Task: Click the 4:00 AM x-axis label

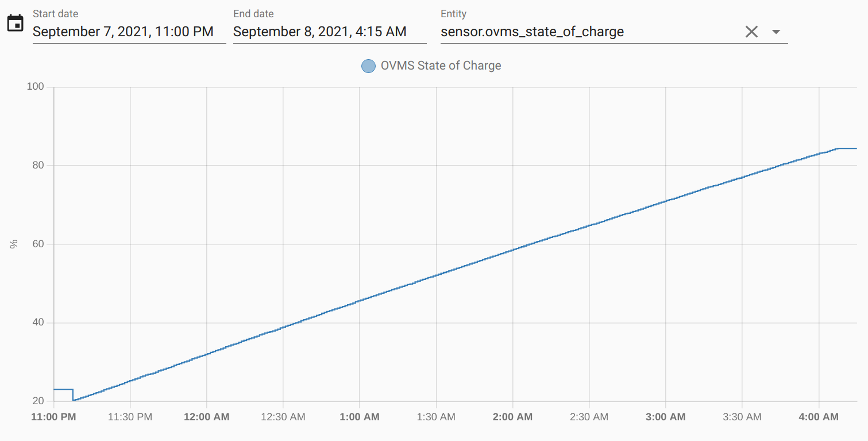Action: click(x=819, y=417)
